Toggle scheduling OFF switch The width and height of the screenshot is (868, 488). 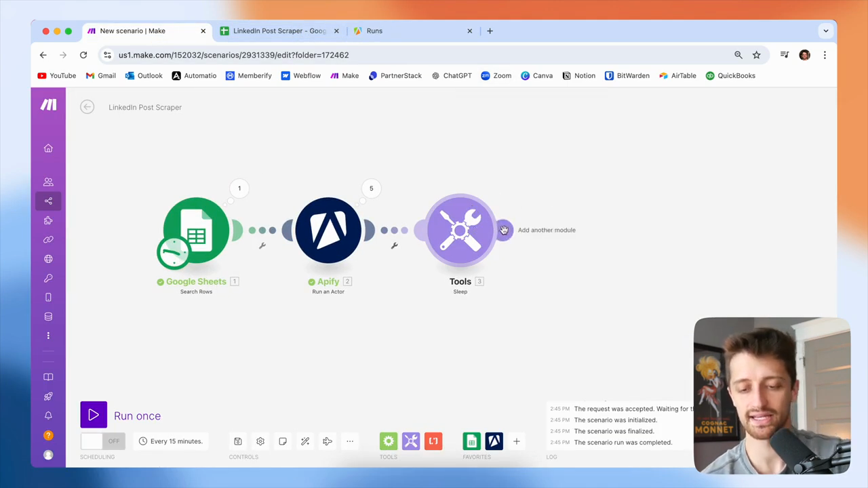tap(102, 441)
